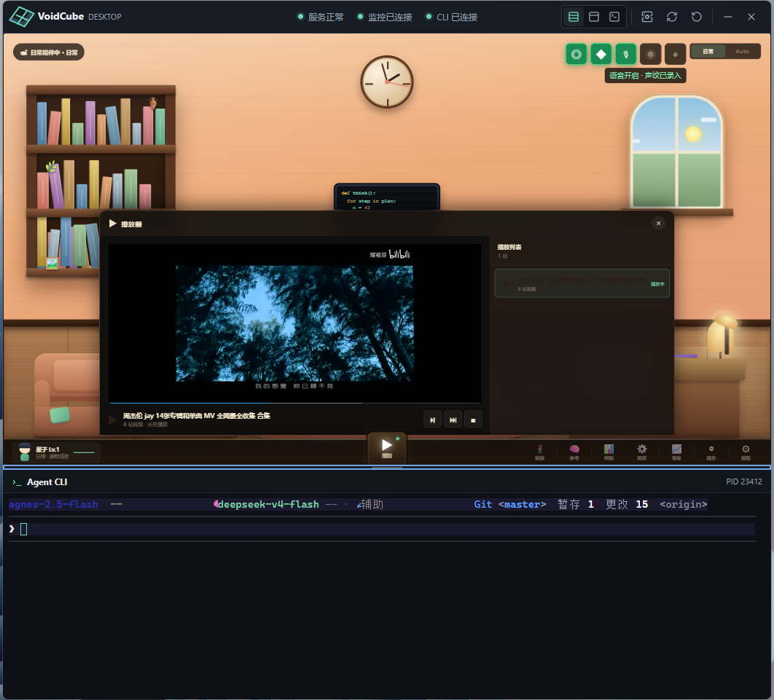Select the stacked rows layout view icon
Screen dimensions: 774x700
574,17
